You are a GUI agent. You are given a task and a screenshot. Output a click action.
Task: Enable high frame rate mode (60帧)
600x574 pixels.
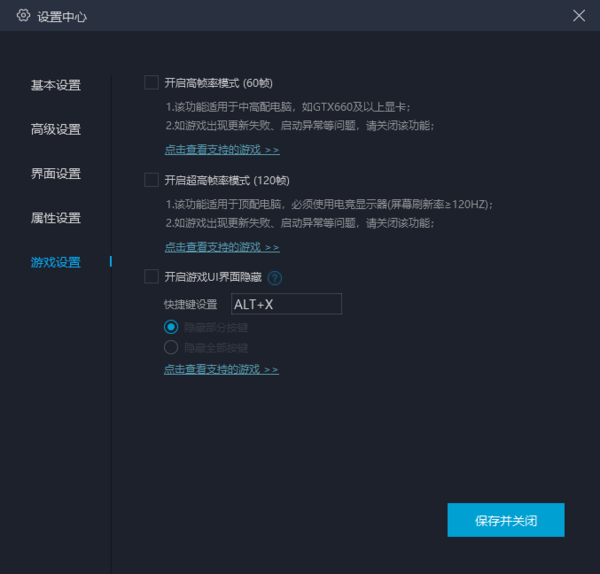tap(152, 83)
